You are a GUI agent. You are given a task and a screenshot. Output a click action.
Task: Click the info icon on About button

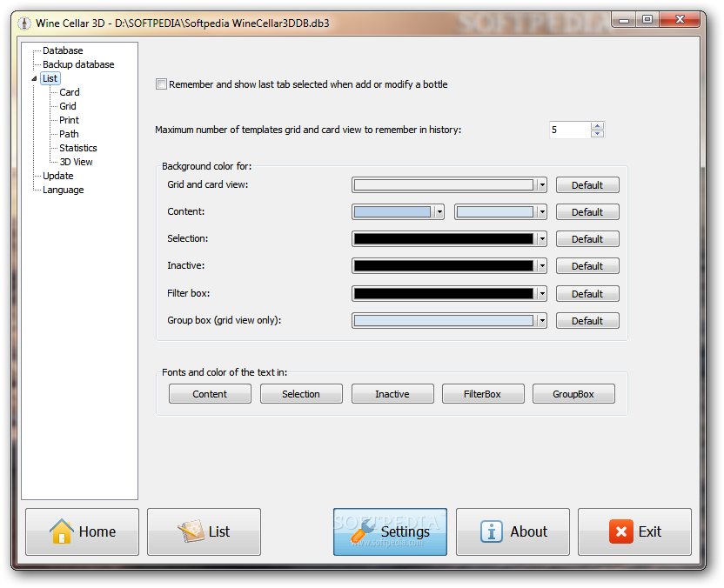point(492,531)
